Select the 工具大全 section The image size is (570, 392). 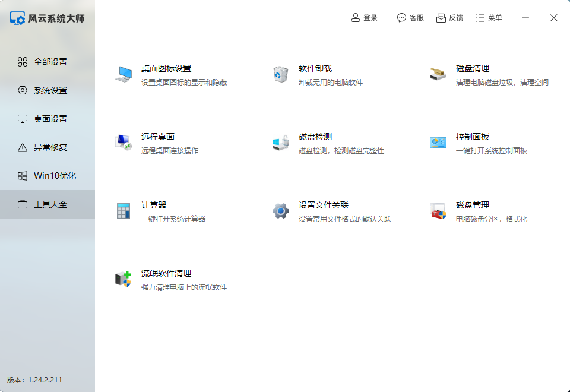tap(47, 204)
